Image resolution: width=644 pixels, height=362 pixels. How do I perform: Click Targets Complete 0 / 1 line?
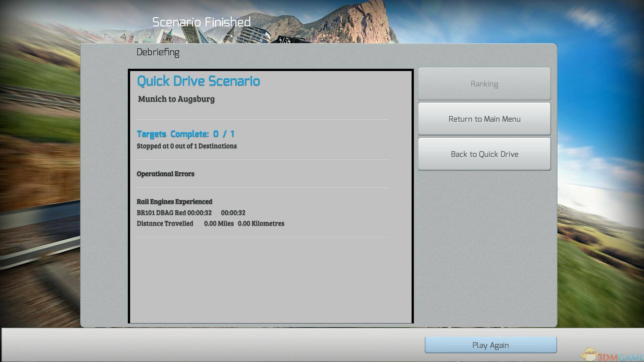click(x=185, y=134)
